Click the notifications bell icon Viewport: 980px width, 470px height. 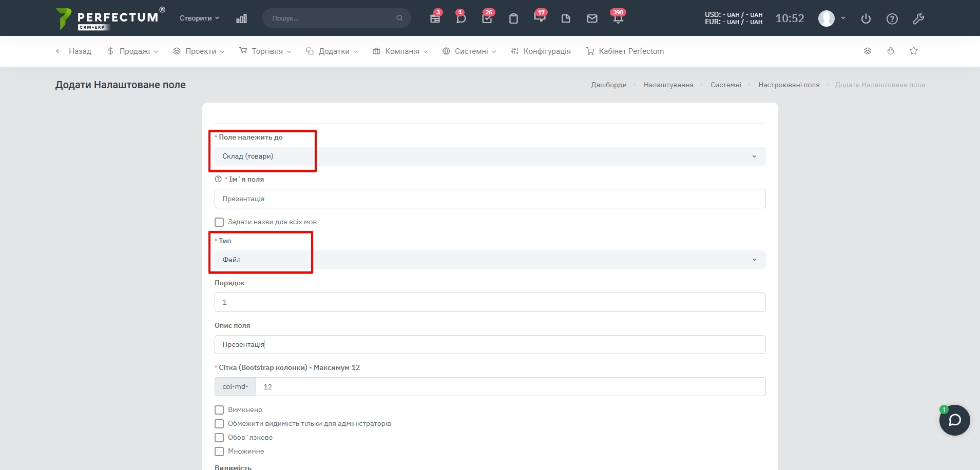618,18
